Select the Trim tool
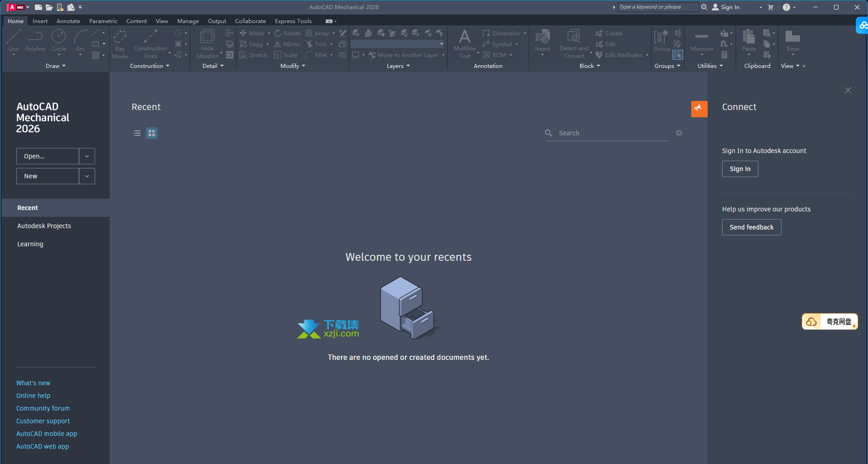 click(316, 44)
